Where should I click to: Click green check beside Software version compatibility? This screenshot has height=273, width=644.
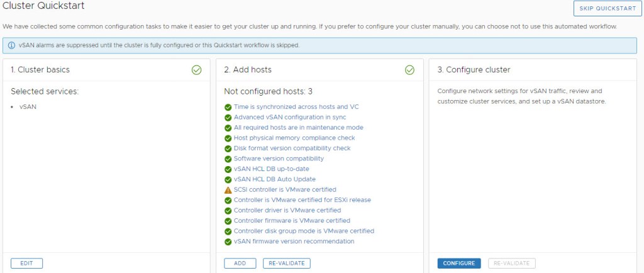228,159
